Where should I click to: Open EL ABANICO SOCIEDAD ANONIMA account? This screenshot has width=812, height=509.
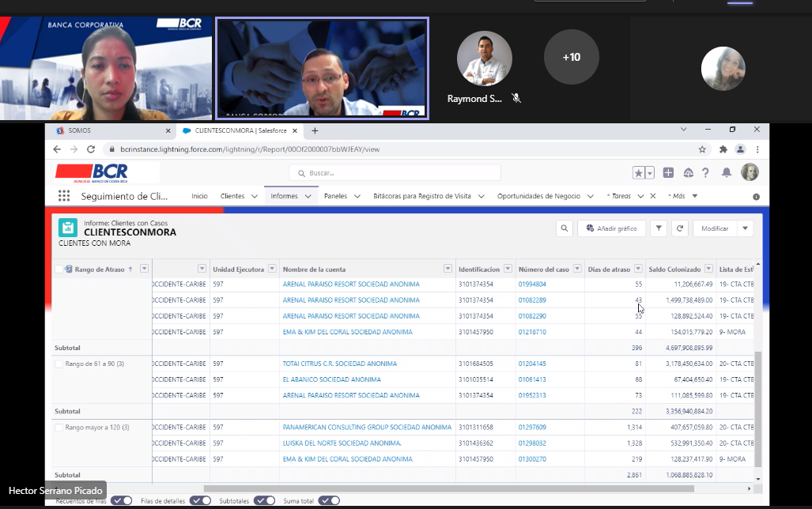tap(332, 379)
